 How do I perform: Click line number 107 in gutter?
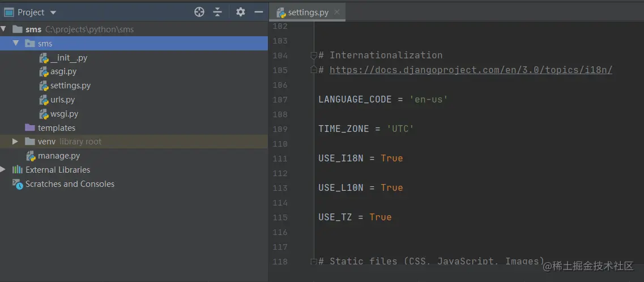[280, 99]
